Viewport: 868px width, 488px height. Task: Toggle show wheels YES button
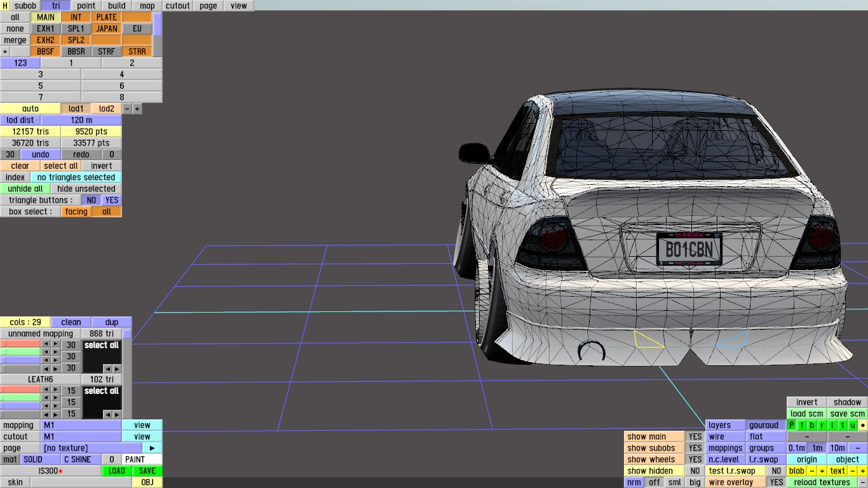695,459
